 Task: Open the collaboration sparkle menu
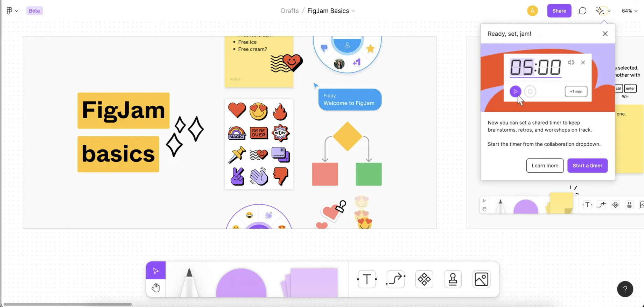pos(603,11)
